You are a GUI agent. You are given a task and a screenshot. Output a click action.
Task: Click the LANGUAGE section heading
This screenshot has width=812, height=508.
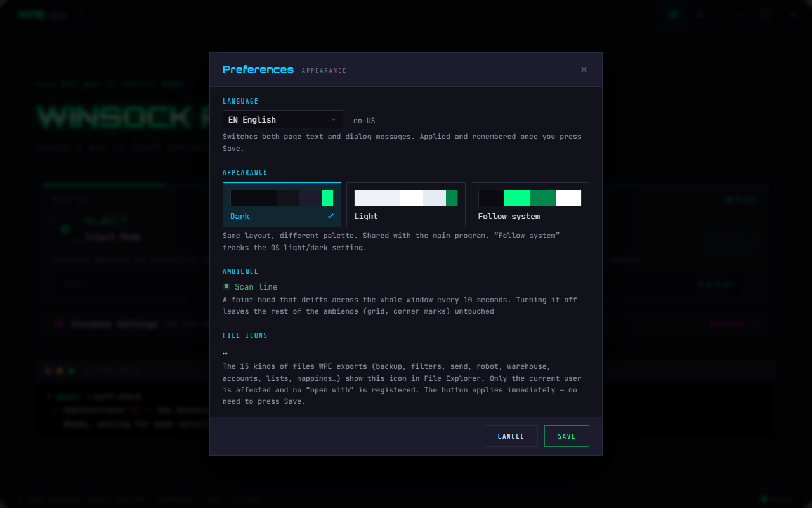tap(240, 102)
